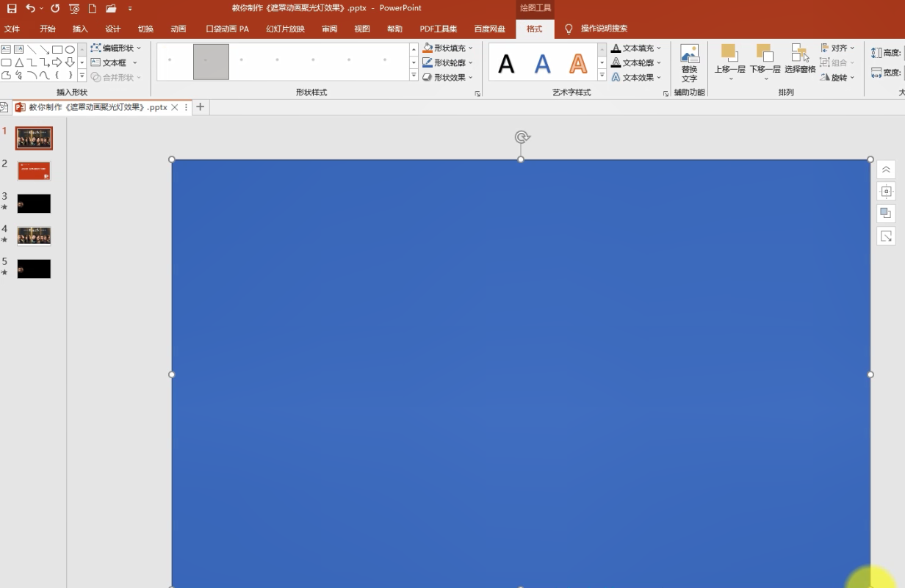905x588 pixels.
Task: Switch to 口袋动画 PA tab
Action: click(227, 29)
